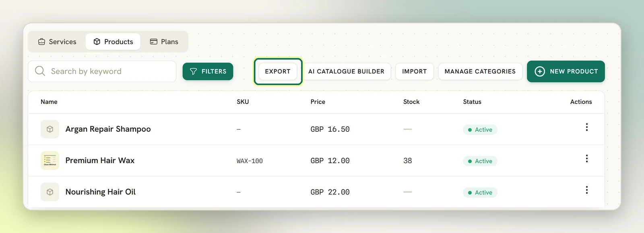Click the funnel icon in Filters
This screenshot has width=644, height=233.
tap(193, 72)
